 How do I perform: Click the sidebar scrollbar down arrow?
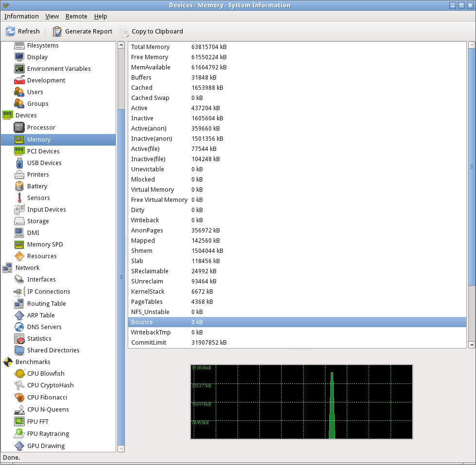[x=121, y=448]
